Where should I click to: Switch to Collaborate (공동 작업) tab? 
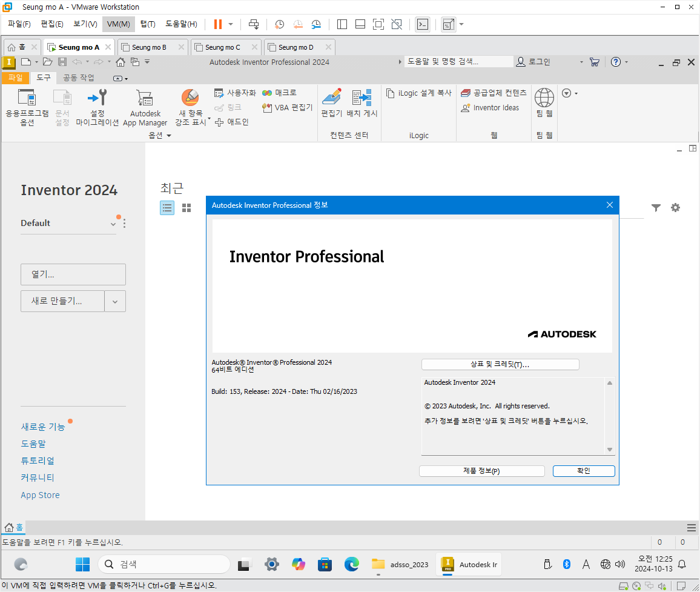(79, 78)
